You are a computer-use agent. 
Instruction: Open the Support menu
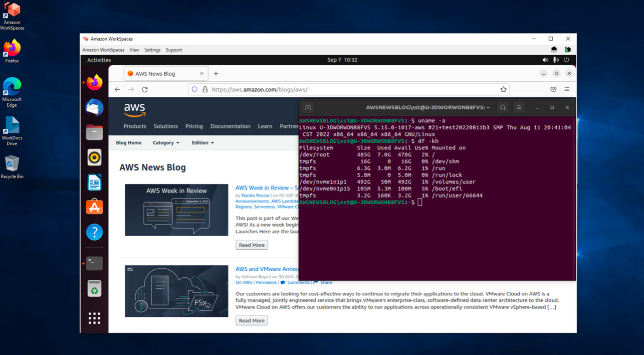[x=174, y=50]
